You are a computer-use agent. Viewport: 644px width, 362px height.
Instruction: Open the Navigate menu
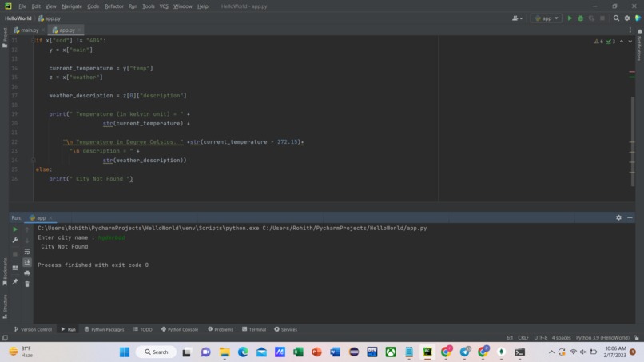[72, 6]
